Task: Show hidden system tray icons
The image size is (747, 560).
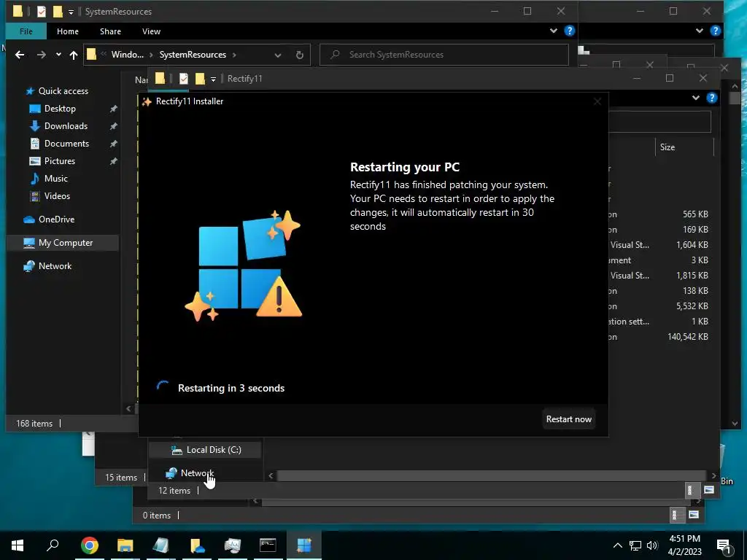Action: (x=617, y=545)
